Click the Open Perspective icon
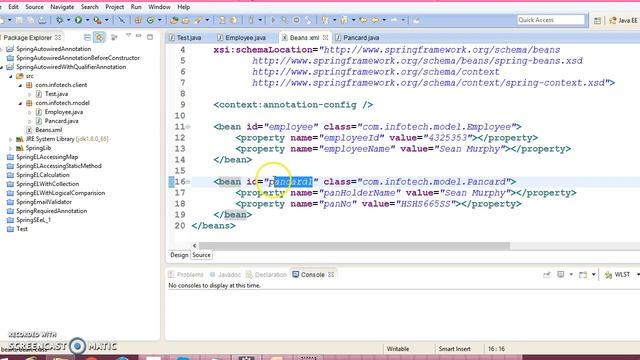640x360 pixels. click(x=598, y=20)
